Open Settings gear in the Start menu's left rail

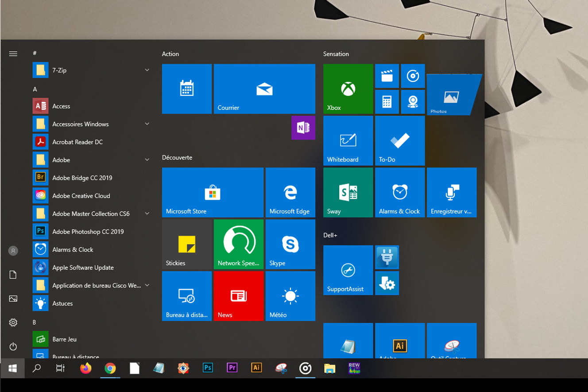coord(13,322)
